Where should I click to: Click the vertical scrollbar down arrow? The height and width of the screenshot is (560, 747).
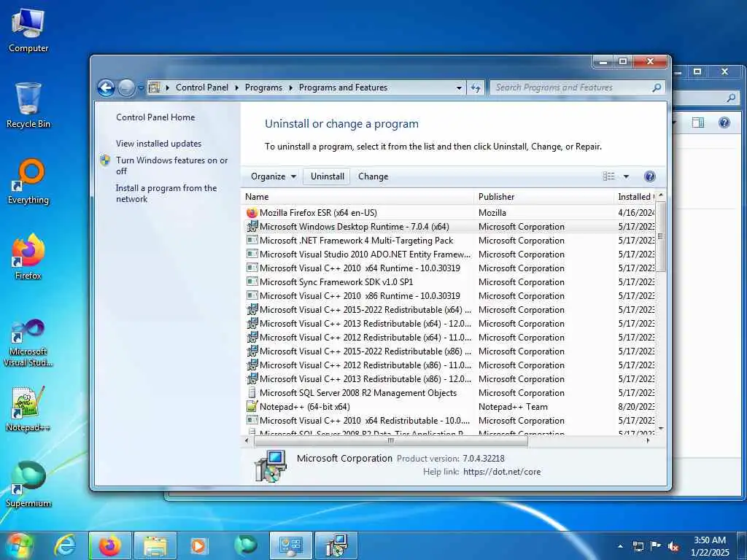[x=661, y=429]
